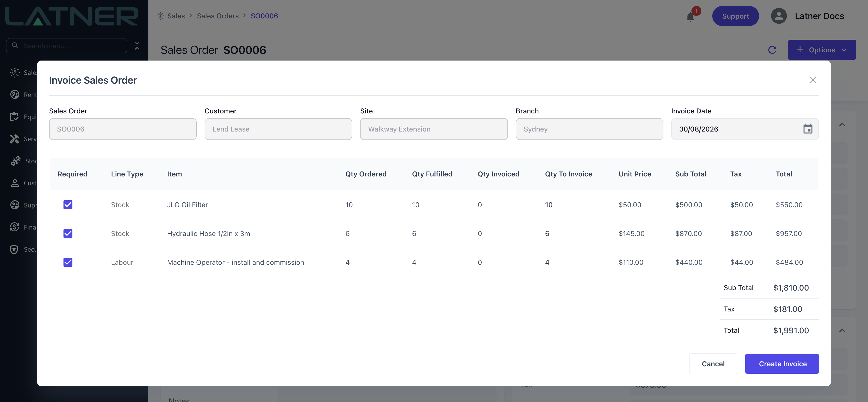Click the Qty Invoiced column header
This screenshot has width=868, height=402.
498,174
